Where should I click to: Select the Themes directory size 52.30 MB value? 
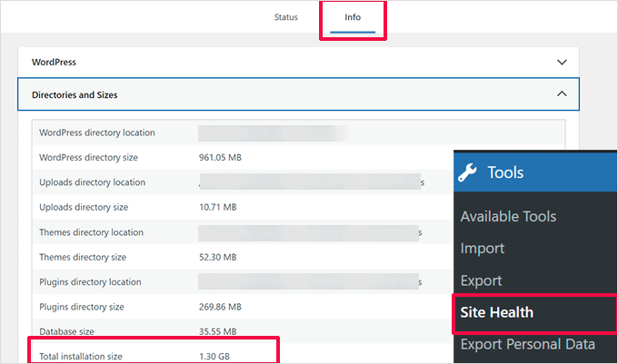[217, 258]
